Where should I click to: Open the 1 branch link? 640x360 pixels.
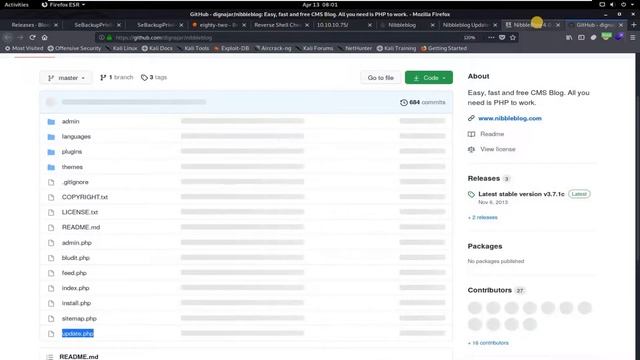117,77
